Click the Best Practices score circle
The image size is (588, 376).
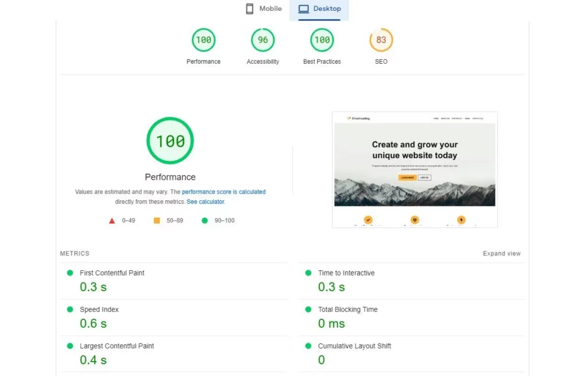(322, 40)
